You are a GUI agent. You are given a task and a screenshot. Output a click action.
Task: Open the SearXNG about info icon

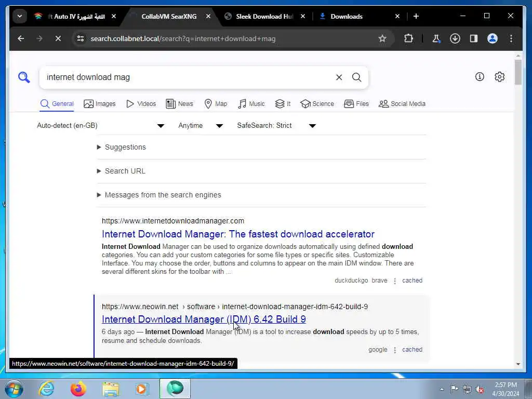tap(480, 77)
